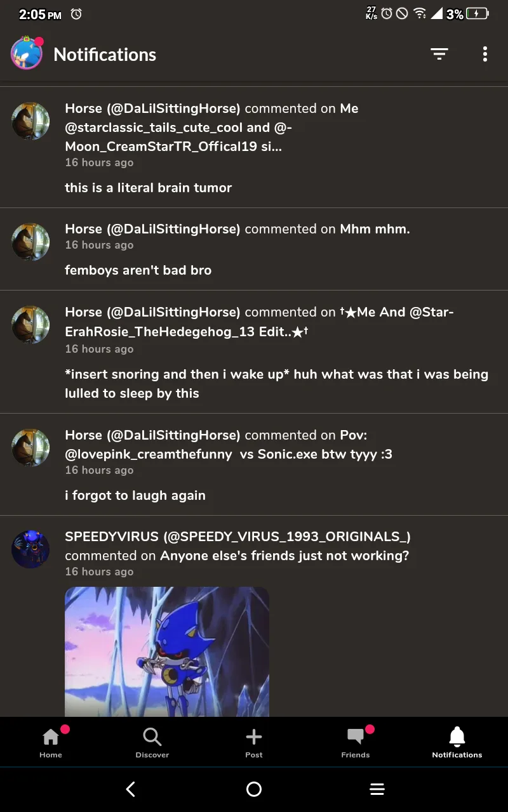The width and height of the screenshot is (508, 812).
Task: Open SPEEDYVIRUS avatar picture
Action: coord(30,549)
